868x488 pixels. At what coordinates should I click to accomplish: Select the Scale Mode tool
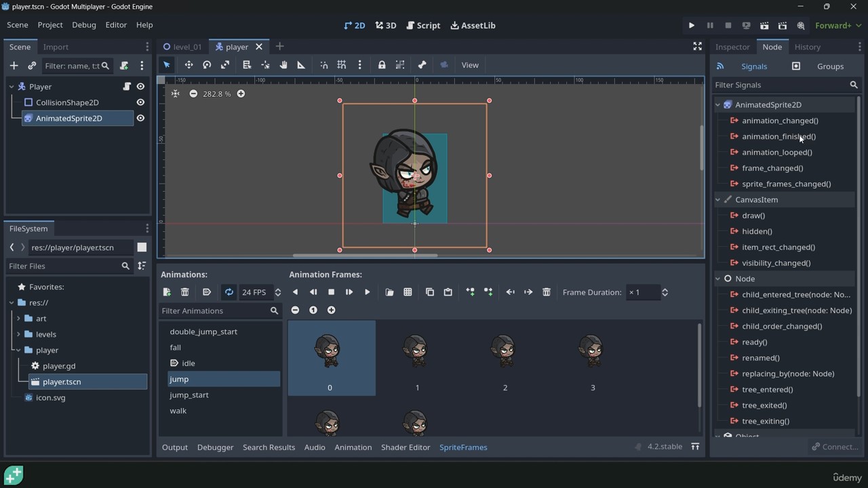225,65
